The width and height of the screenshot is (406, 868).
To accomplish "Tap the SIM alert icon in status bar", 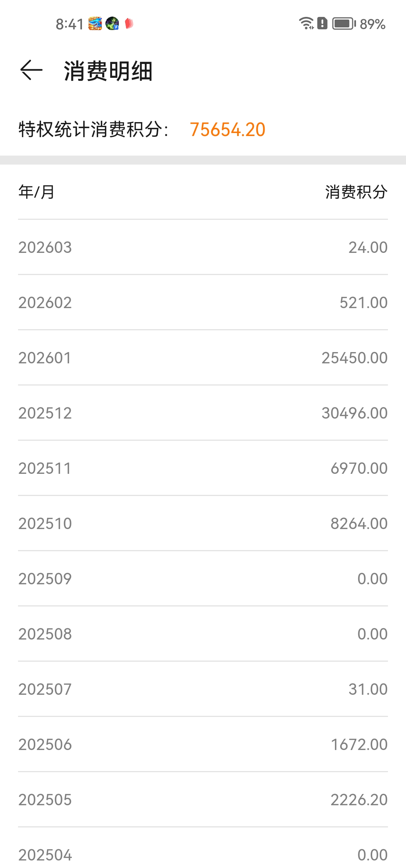I will (x=322, y=23).
